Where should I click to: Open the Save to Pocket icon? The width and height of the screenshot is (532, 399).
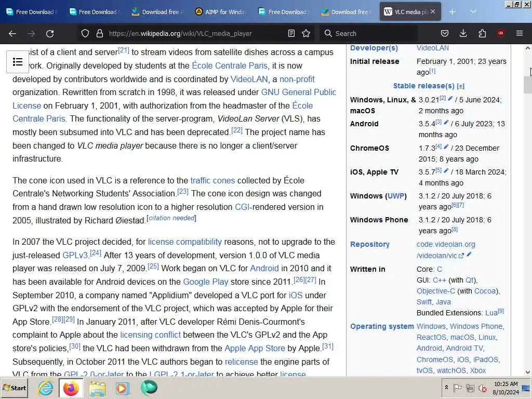pos(445,33)
